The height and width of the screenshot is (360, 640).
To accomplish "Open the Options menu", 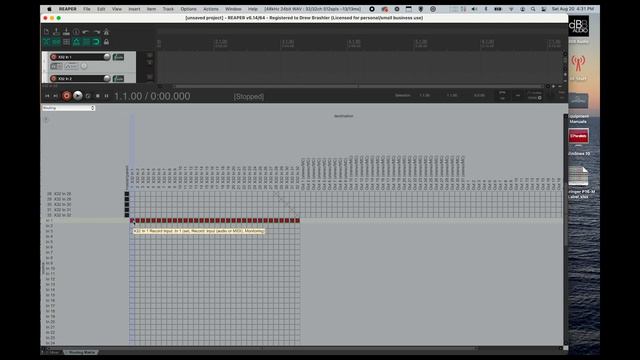I will point(188,9).
